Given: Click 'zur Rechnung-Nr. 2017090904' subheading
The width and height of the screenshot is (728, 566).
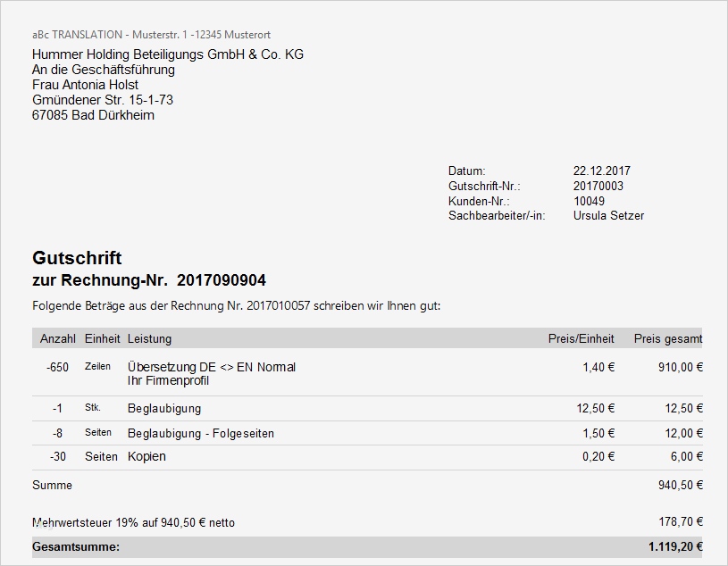Looking at the screenshot, I should tap(149, 280).
